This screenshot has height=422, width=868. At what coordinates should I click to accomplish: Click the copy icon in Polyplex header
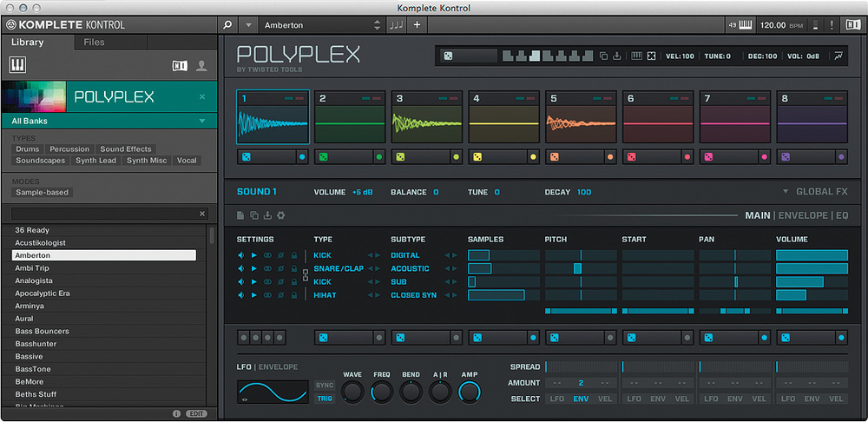point(603,56)
